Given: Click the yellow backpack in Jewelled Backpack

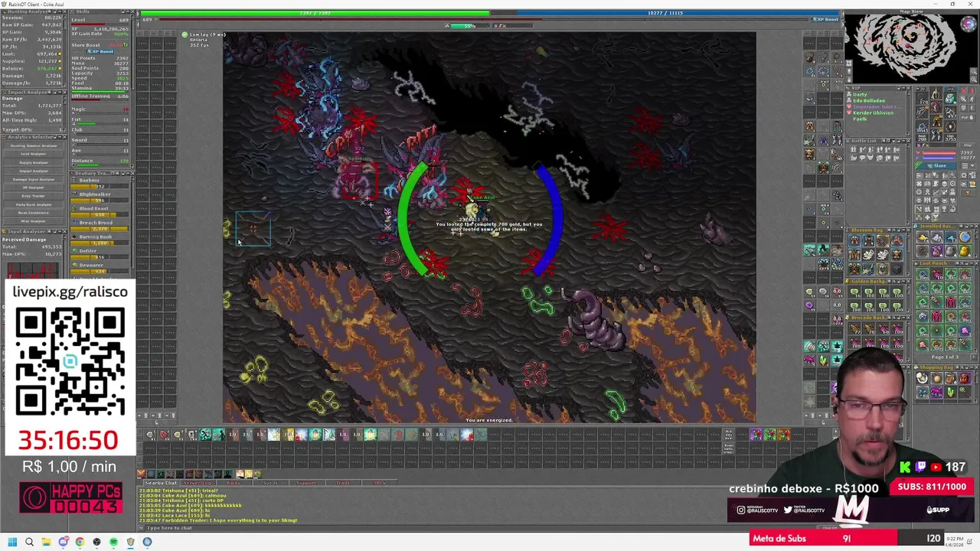Looking at the screenshot, I should [x=965, y=251].
